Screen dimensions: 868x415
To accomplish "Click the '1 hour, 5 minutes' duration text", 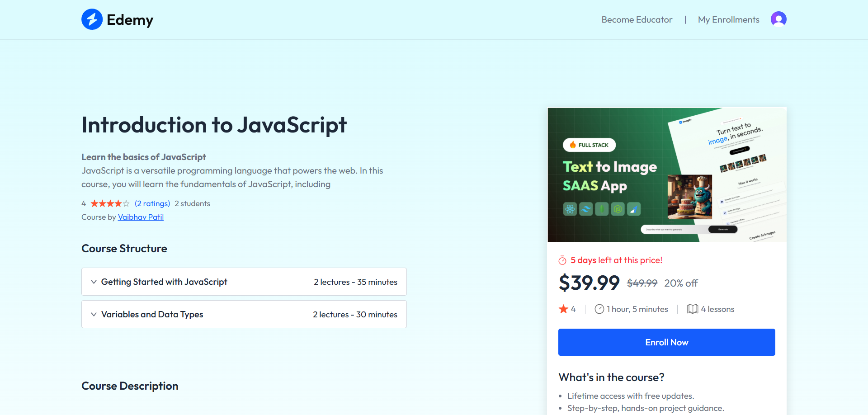I will 637,309.
